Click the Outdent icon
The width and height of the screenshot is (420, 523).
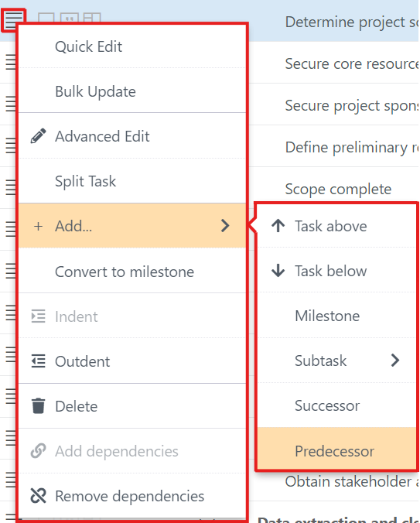pyautogui.click(x=39, y=361)
